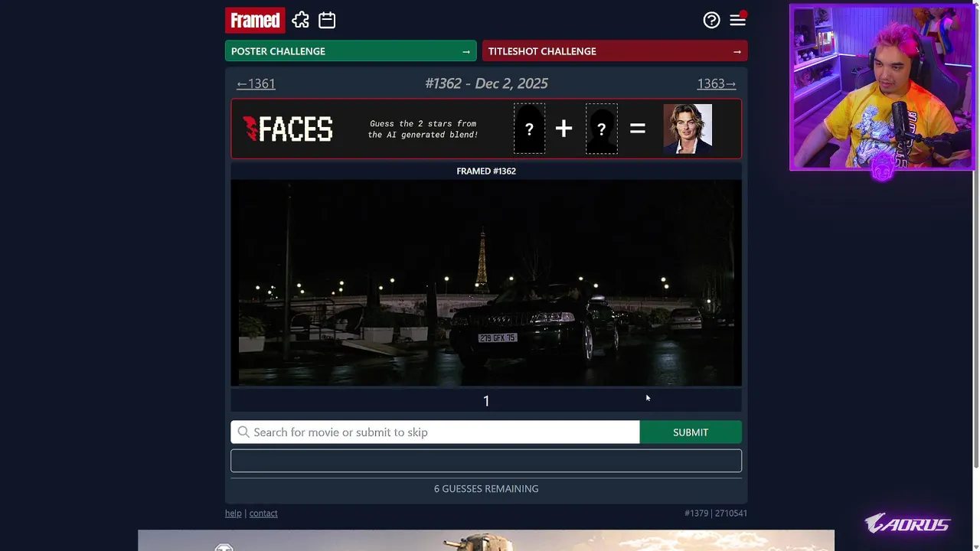Open the puzzle piece games icon

point(301,21)
